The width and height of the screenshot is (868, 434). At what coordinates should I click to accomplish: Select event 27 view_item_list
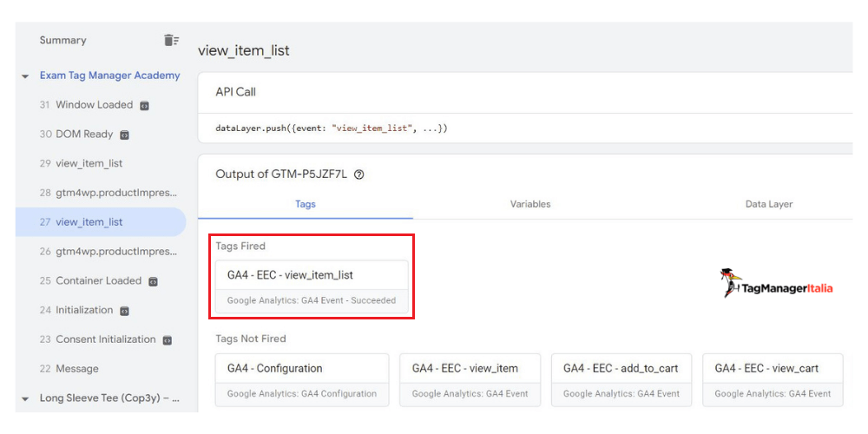(101, 222)
